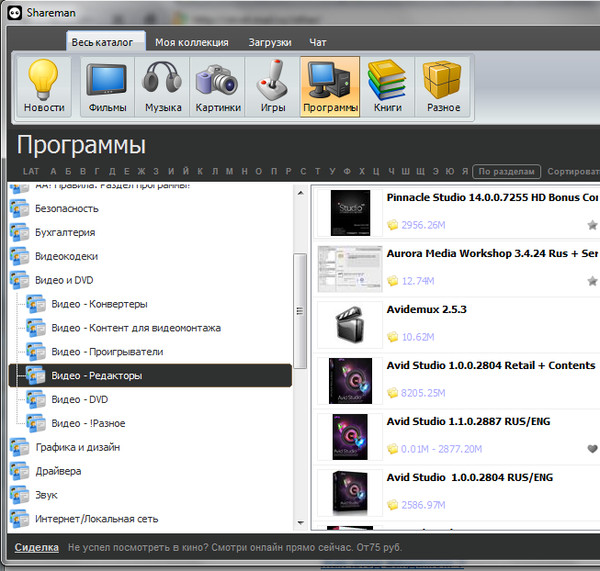Open the Новости lightbulb category

pos(44,86)
